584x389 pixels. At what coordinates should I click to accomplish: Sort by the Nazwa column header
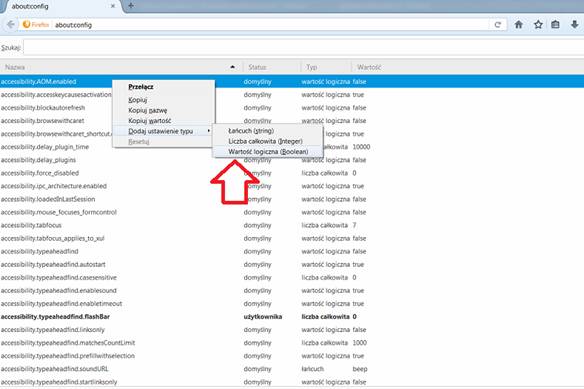(121, 67)
